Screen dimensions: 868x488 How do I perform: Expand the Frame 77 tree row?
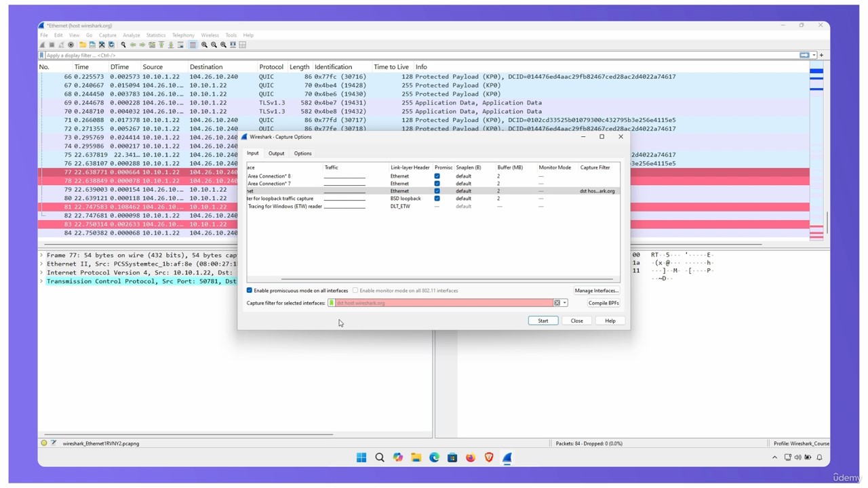42,256
